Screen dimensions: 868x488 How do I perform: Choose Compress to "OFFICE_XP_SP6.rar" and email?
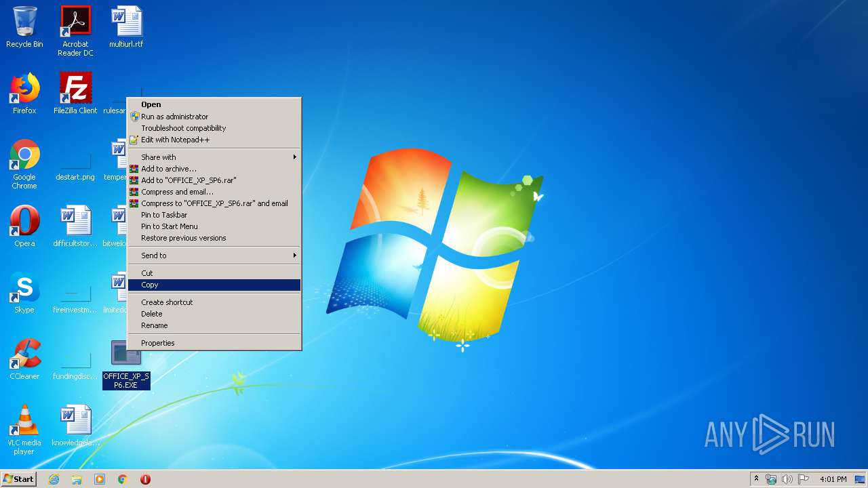[x=214, y=203]
